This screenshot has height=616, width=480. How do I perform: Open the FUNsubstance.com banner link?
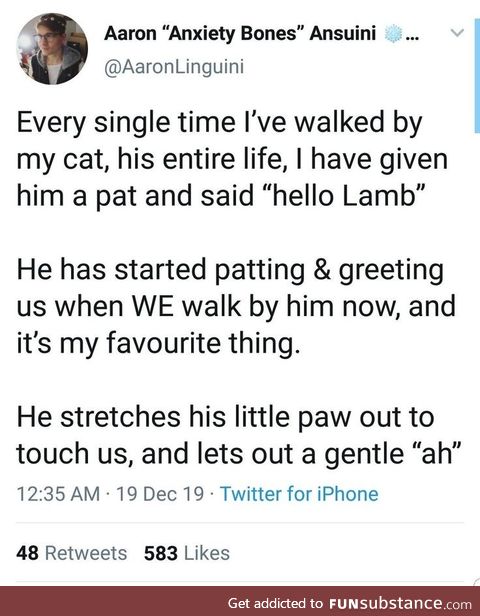click(350, 603)
